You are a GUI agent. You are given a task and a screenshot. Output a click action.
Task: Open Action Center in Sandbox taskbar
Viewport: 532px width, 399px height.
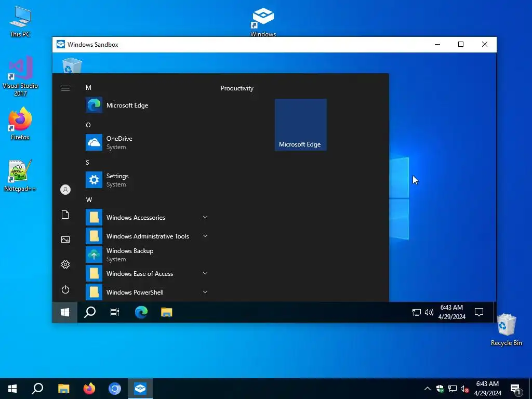coord(478,312)
